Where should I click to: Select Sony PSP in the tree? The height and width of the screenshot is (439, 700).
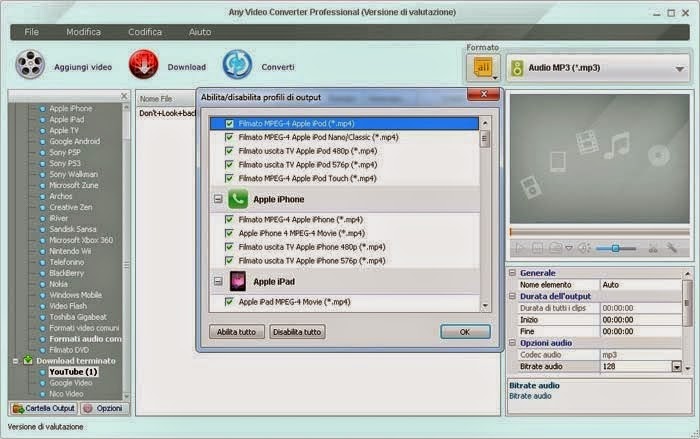pos(65,152)
